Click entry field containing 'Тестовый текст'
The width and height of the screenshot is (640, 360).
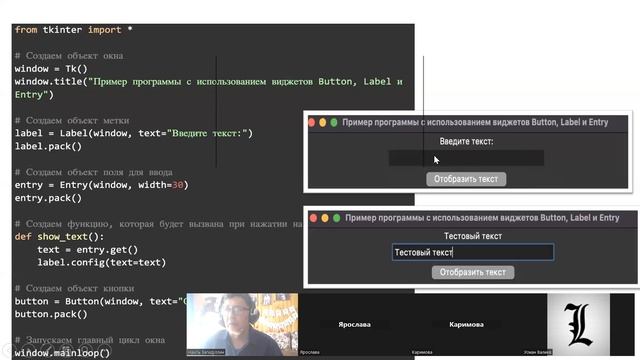coord(473,252)
